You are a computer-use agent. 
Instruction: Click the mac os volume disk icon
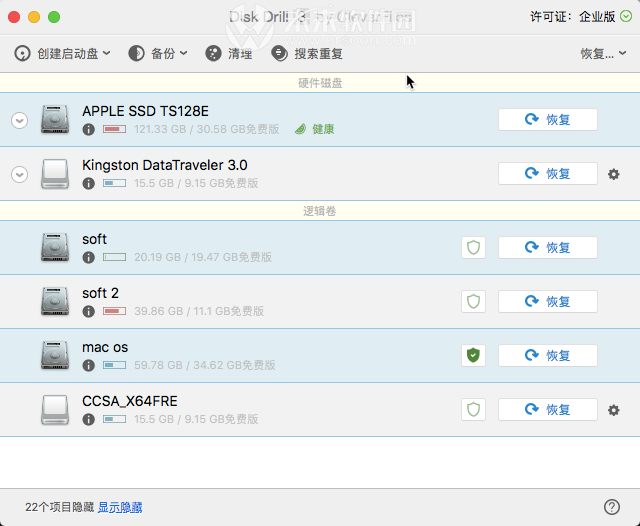coord(55,355)
